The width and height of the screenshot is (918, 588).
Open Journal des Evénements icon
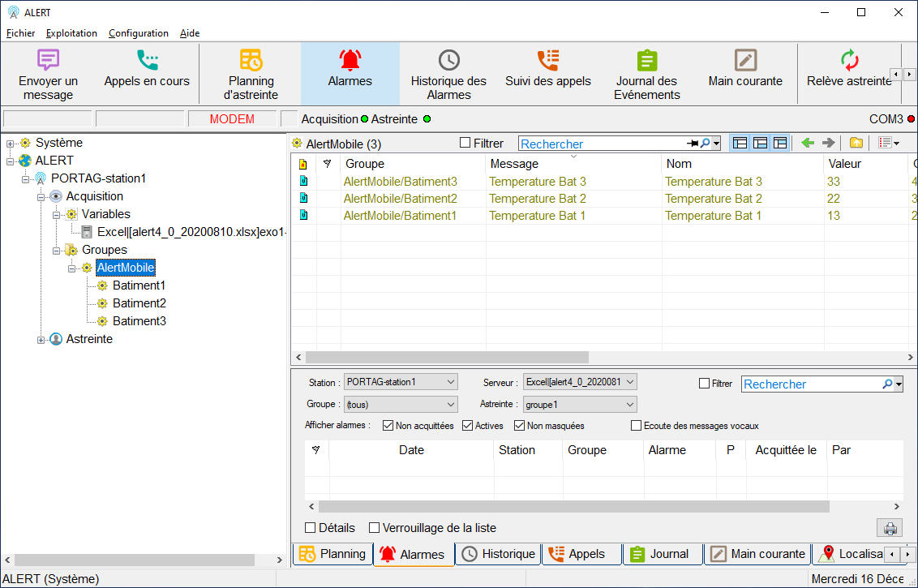pyautogui.click(x=646, y=61)
